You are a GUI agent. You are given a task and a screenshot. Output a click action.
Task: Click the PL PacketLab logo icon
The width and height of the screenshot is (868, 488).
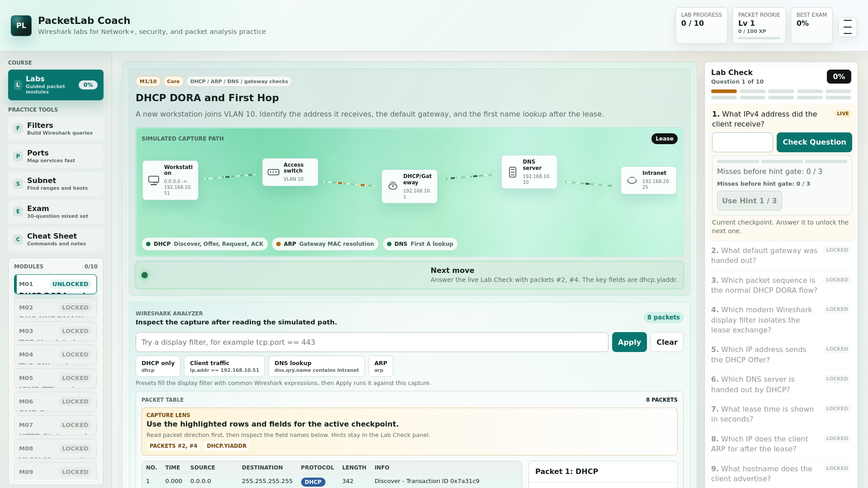(x=21, y=26)
